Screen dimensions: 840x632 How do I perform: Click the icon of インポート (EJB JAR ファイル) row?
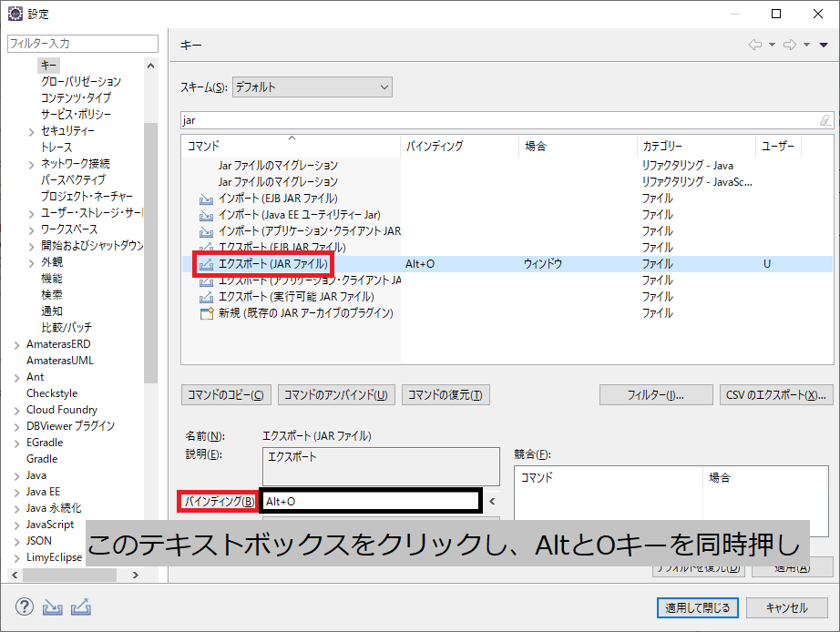[x=206, y=199]
